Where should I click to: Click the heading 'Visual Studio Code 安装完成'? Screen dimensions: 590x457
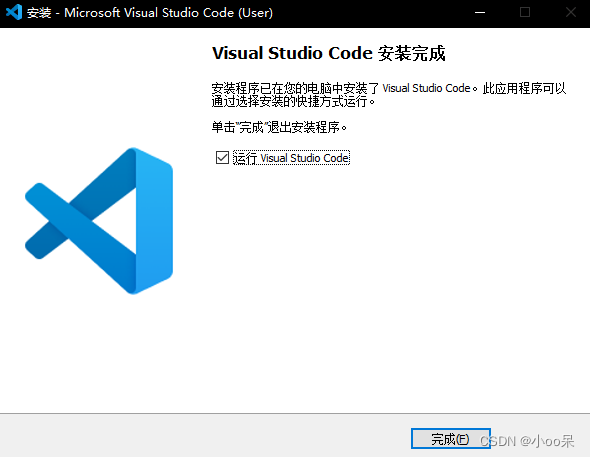tap(328, 53)
